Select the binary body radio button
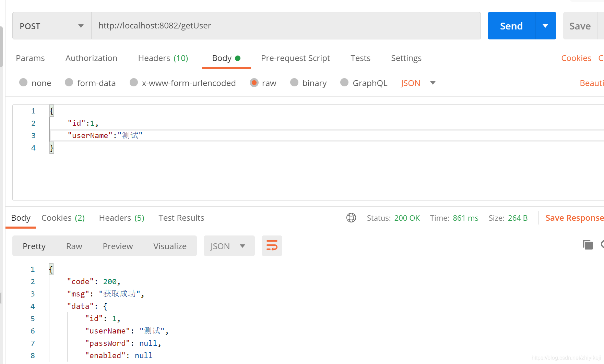The height and width of the screenshot is (364, 604). (x=294, y=83)
